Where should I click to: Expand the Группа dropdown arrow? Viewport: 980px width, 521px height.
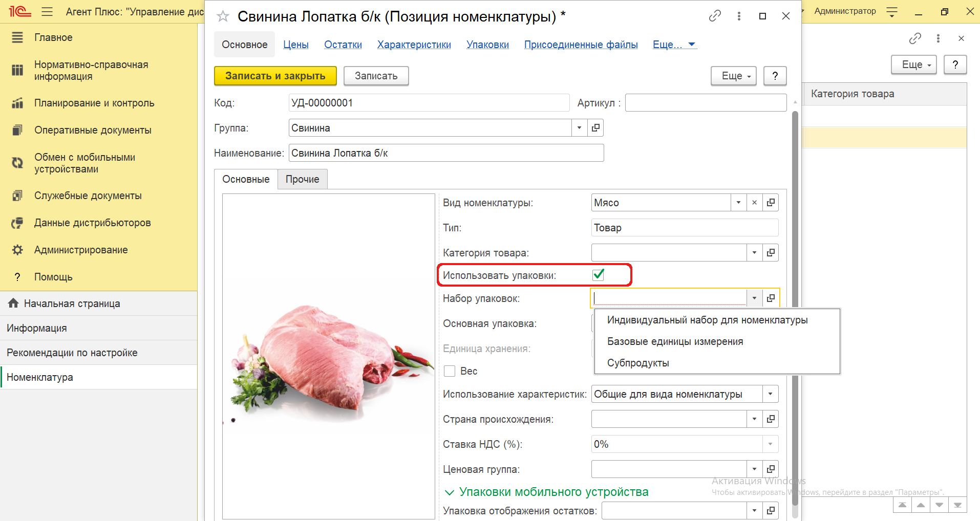(579, 128)
